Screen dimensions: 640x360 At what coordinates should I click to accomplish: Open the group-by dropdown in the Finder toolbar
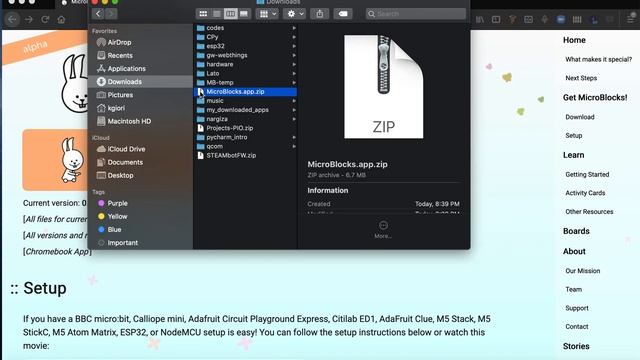[268, 14]
